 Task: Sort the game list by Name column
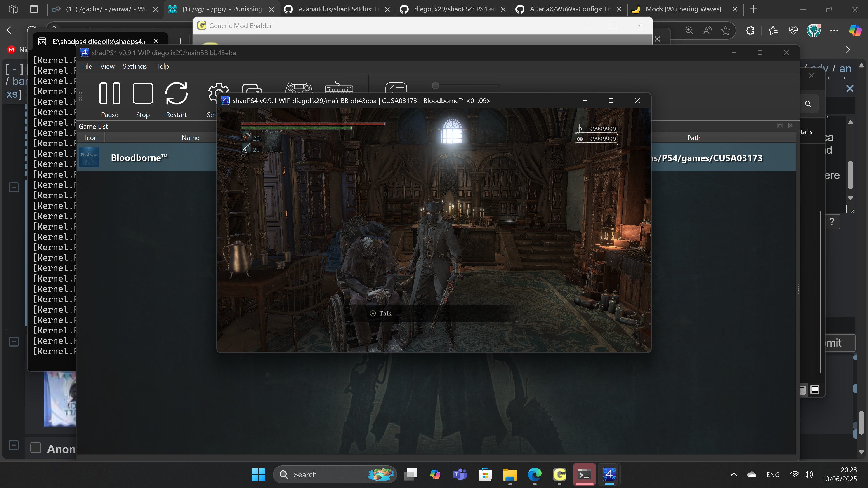click(190, 137)
